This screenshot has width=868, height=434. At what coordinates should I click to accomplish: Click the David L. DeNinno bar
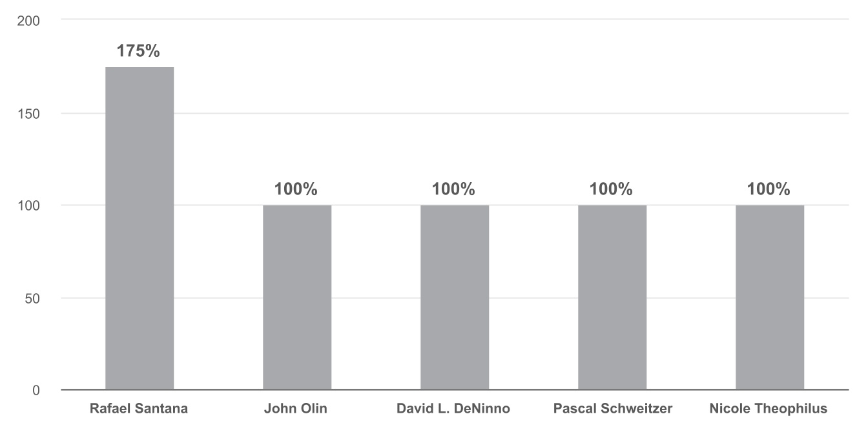click(455, 298)
